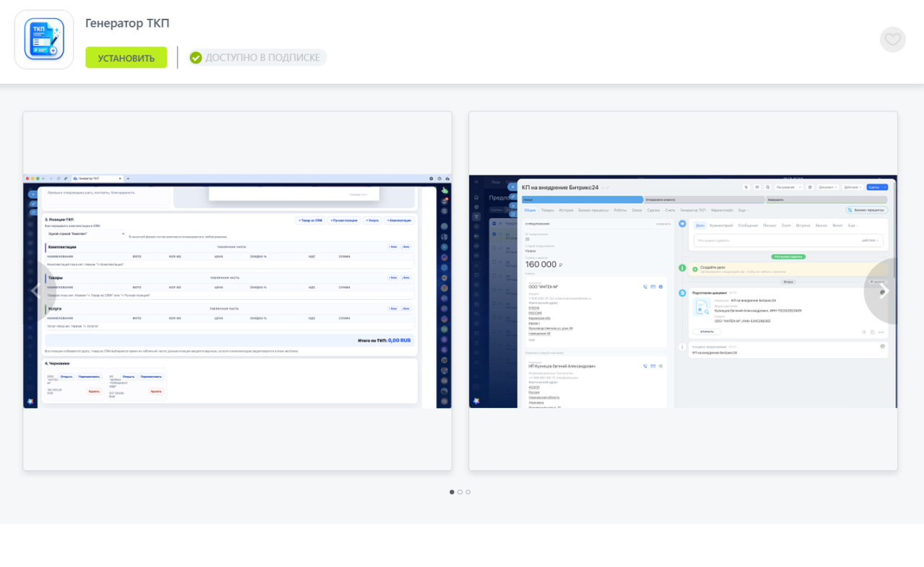The width and height of the screenshot is (924, 567).
Task: Click the Генератор ТКП app logo icon
Action: 44,40
